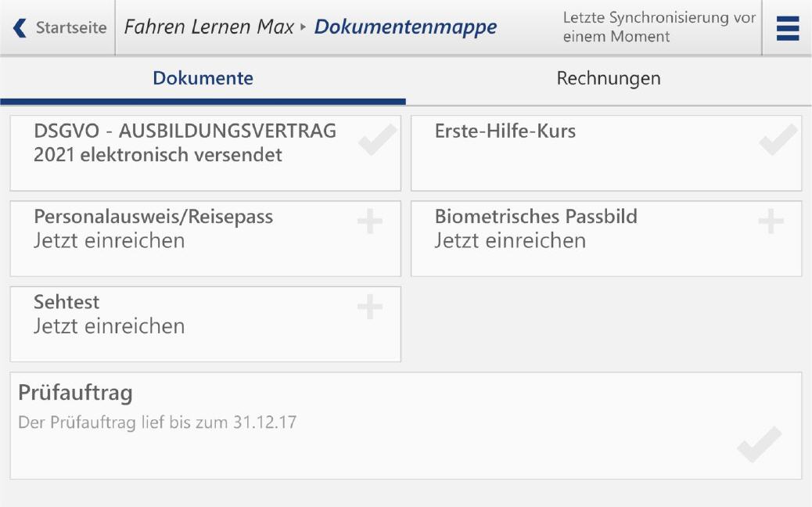Click Jetzt einreichen under Personalausweis/Reisepass
Screen dimensions: 812x507
click(x=110, y=241)
